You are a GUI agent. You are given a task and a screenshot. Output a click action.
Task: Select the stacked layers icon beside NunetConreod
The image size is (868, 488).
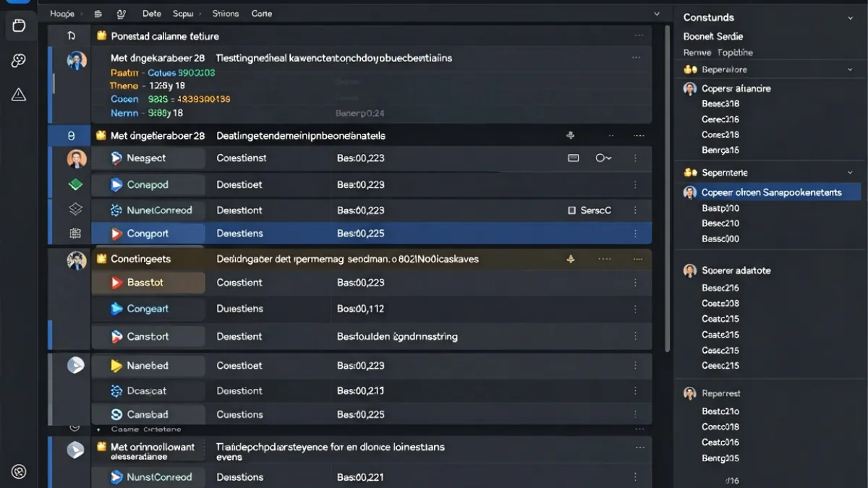[x=76, y=210]
